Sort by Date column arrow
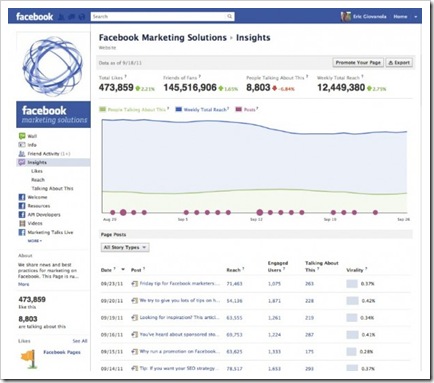This screenshot has height=383, width=434. 123,269
